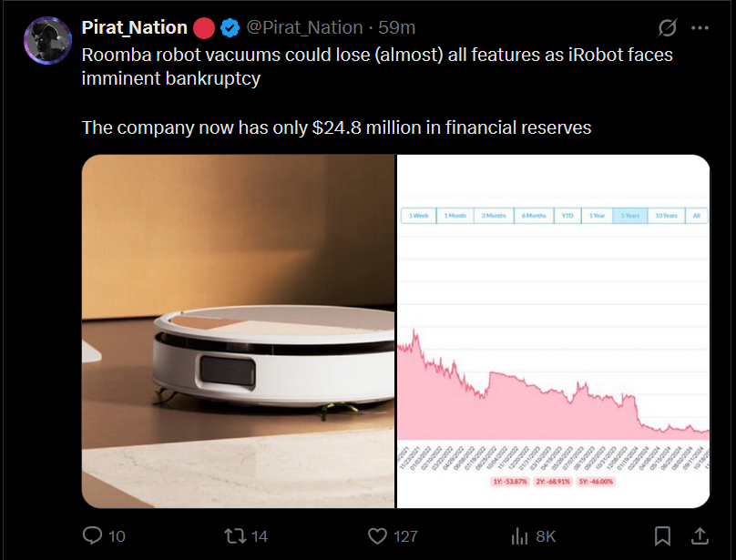Open the three-dot more options menu
Image resolution: width=736 pixels, height=560 pixels.
click(700, 28)
